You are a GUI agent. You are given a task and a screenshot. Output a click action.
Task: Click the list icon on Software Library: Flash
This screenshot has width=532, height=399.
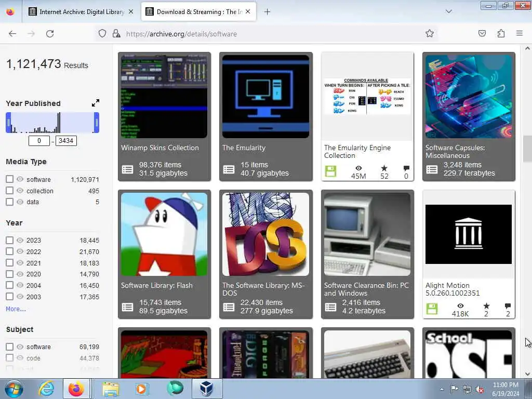(128, 307)
